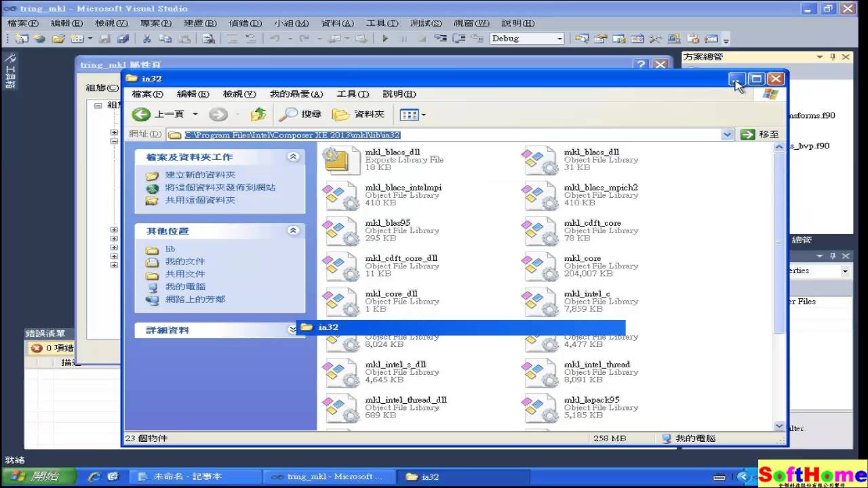Viewport: 868px width, 488px height.
Task: Click the help question mark in properties dialog
Action: click(641, 64)
